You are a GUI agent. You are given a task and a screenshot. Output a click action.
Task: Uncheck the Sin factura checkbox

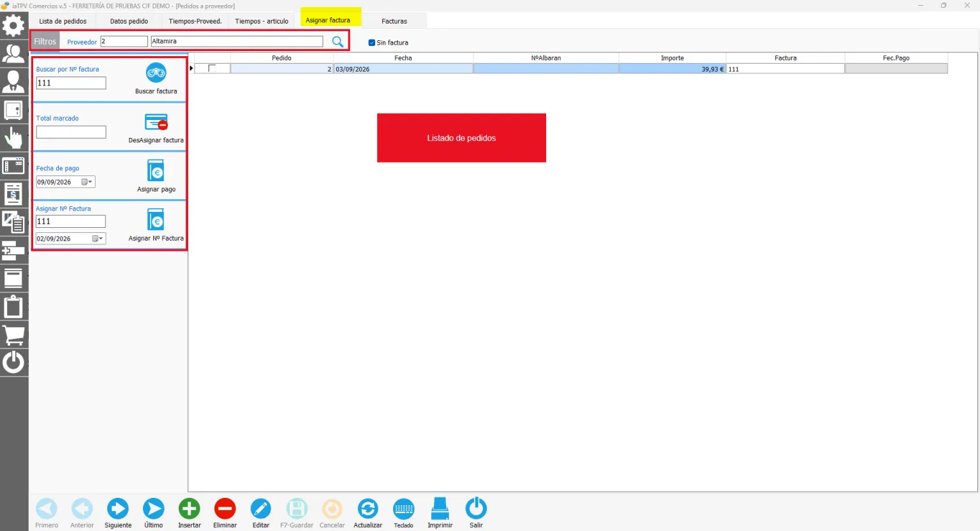[x=372, y=43]
